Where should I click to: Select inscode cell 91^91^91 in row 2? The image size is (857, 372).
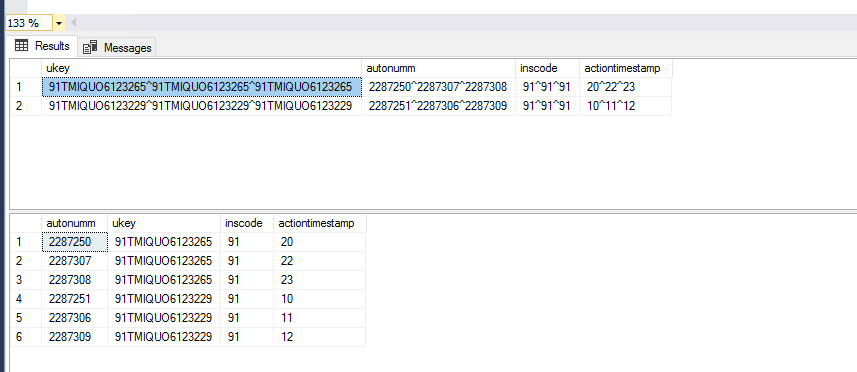coord(547,106)
